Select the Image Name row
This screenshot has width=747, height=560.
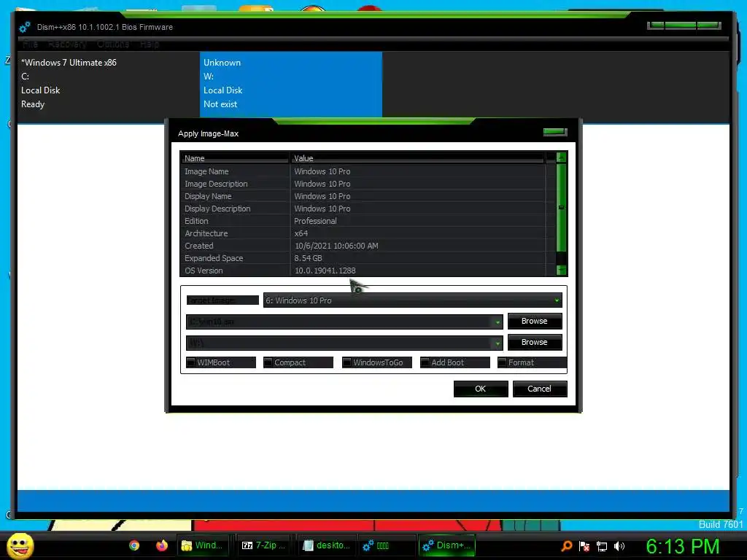tap(363, 171)
